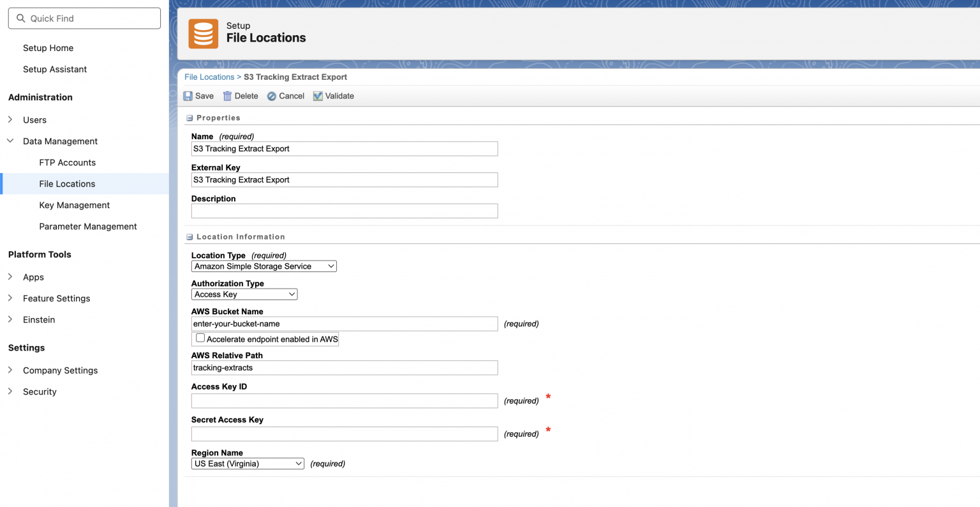Click the Security sidebar item
This screenshot has height=507, width=980.
(x=40, y=391)
